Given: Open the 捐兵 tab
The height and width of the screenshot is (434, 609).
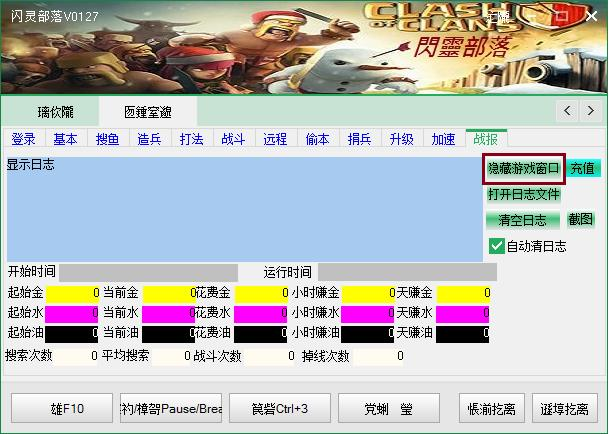Looking at the screenshot, I should tap(360, 139).
